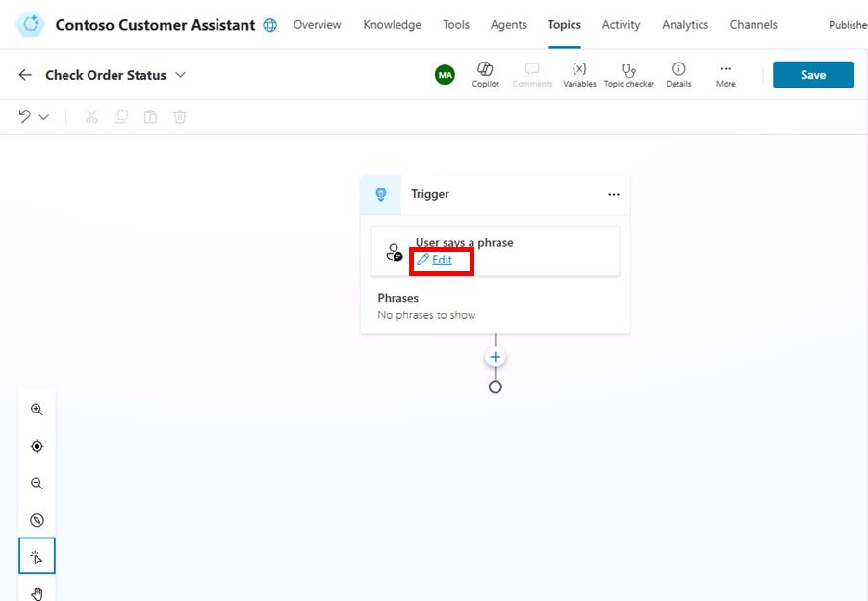868x601 pixels.
Task: Click the Contoso Customer Assistant title
Action: (155, 25)
